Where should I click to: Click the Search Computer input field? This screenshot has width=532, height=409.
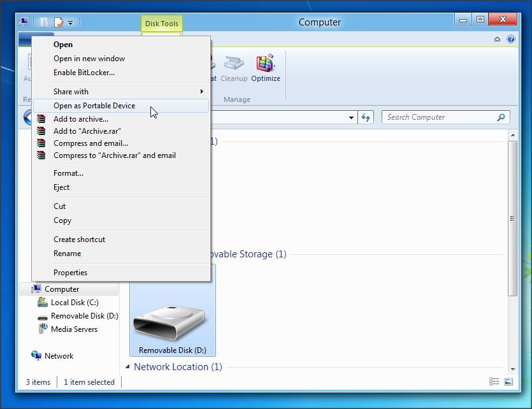438,117
